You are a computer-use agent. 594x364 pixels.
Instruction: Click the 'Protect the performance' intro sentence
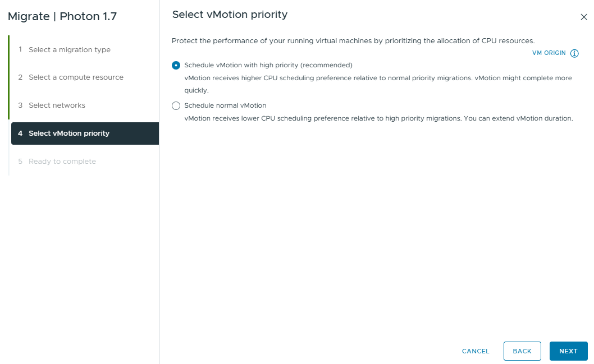click(x=353, y=41)
